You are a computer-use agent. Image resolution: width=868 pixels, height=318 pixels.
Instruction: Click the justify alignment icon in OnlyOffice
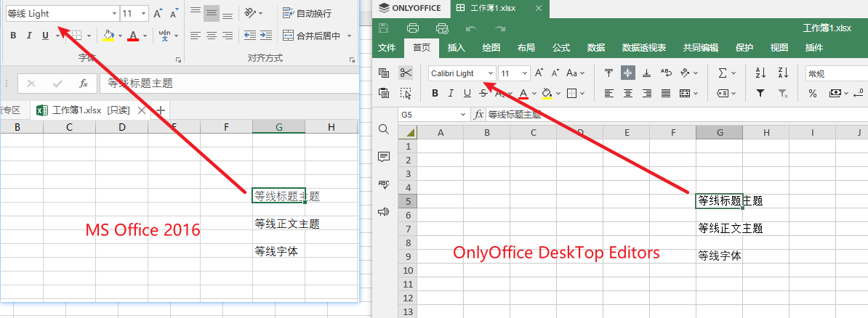coord(666,94)
